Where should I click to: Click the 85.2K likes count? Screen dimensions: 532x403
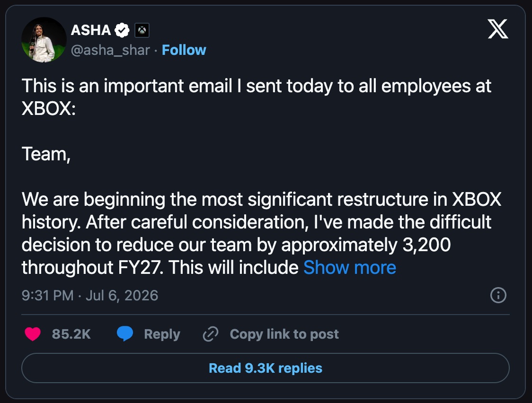[71, 334]
